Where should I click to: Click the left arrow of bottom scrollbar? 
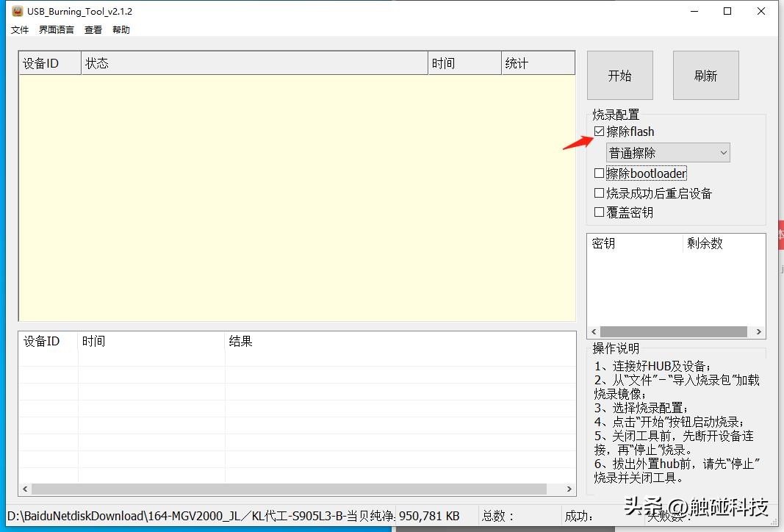tap(24, 488)
